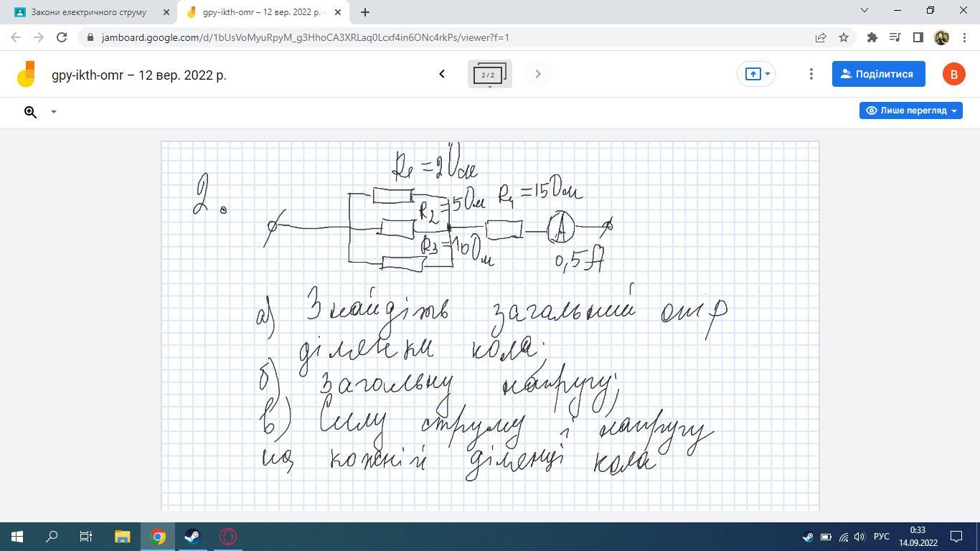This screenshot has width=980, height=551.
Task: Open a new browser tab
Action: (x=365, y=12)
